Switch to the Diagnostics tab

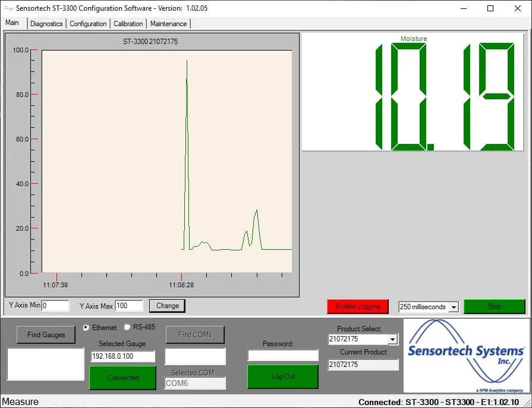46,24
